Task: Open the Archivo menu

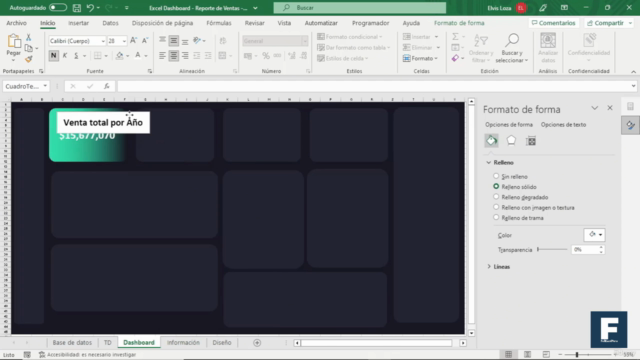Action: tap(16, 23)
